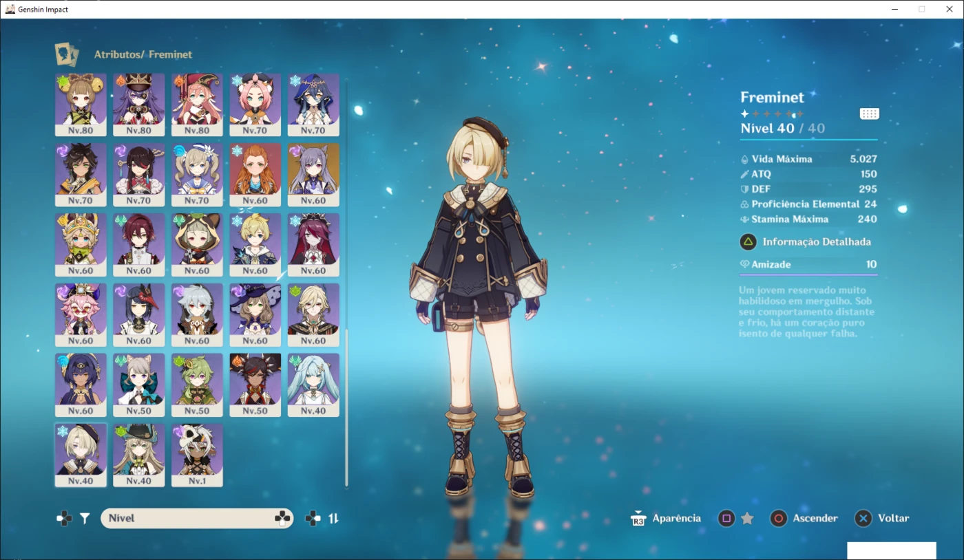Select Faruzan with the light blue twin-tails
Screen dimensions: 964x560
(x=313, y=385)
